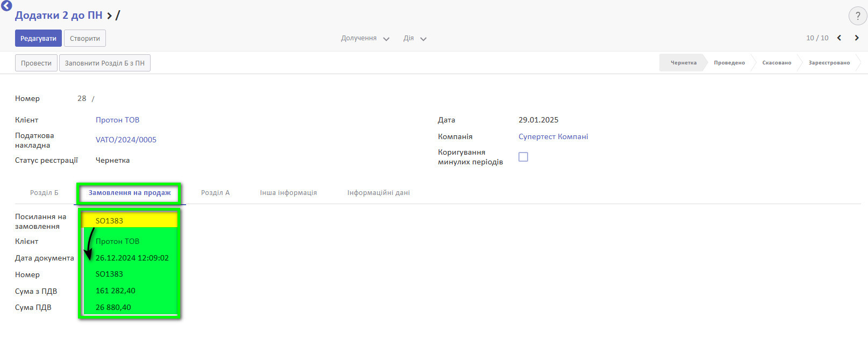Go to next record arrow

pyautogui.click(x=857, y=38)
